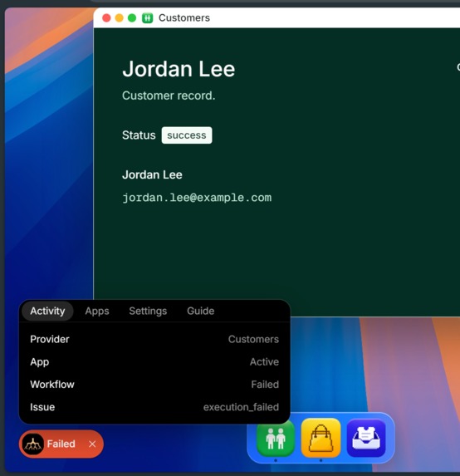
Task: Click the Customers window title text
Action: click(184, 18)
